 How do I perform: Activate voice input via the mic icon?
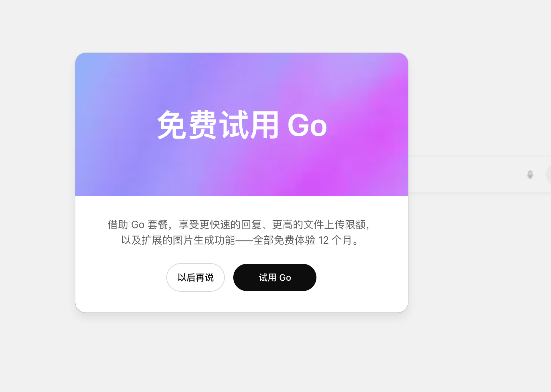(x=530, y=175)
